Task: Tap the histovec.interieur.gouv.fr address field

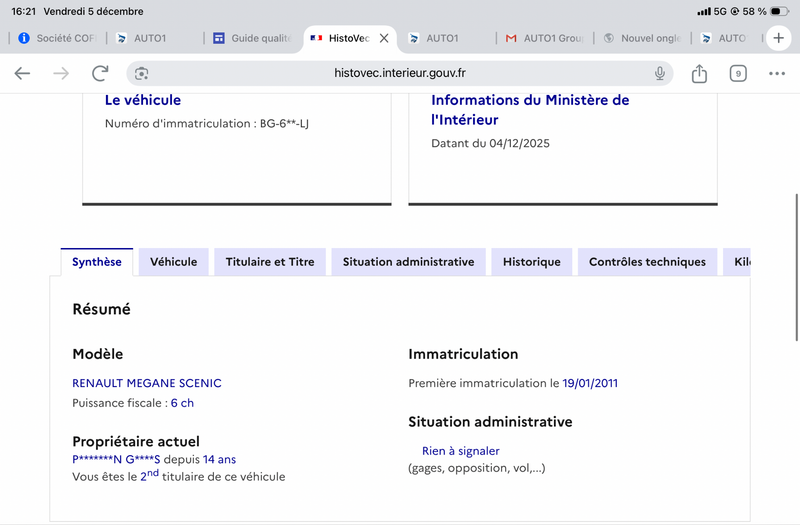Action: point(400,73)
